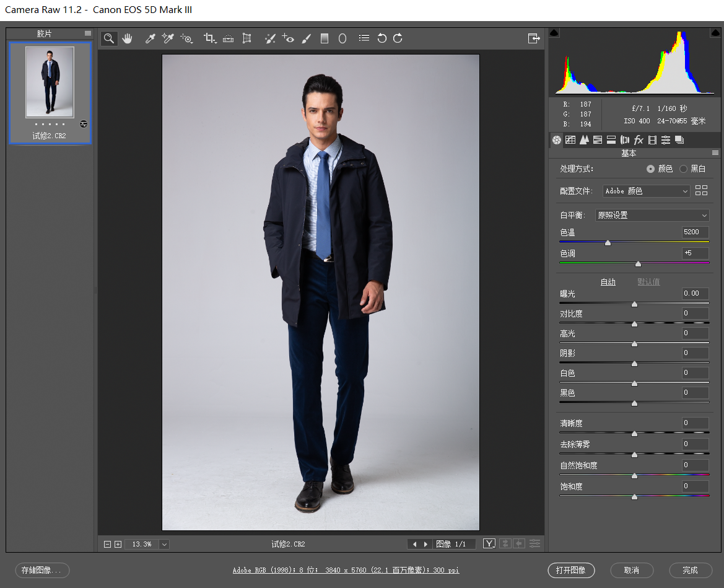
Task: Choose the Adjustment Brush tool
Action: click(x=306, y=38)
